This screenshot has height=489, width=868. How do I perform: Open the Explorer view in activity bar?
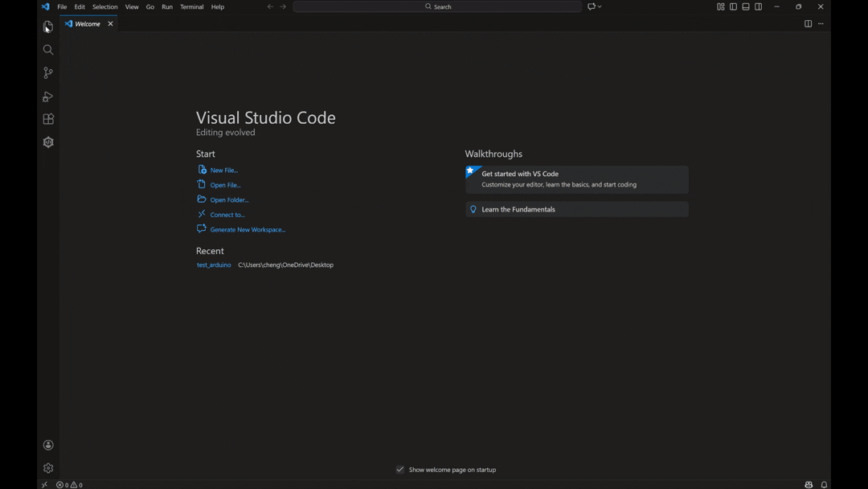48,27
